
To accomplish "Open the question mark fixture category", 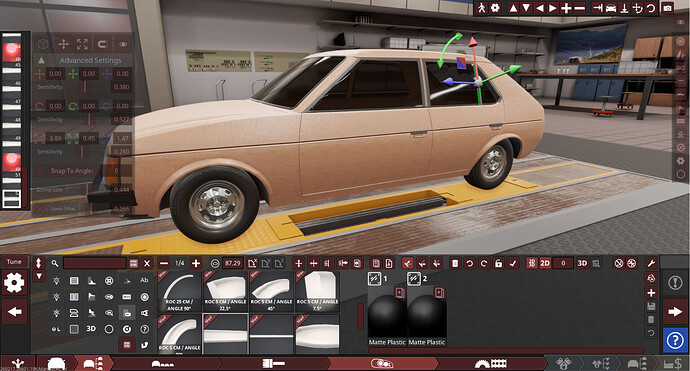I will (x=144, y=329).
